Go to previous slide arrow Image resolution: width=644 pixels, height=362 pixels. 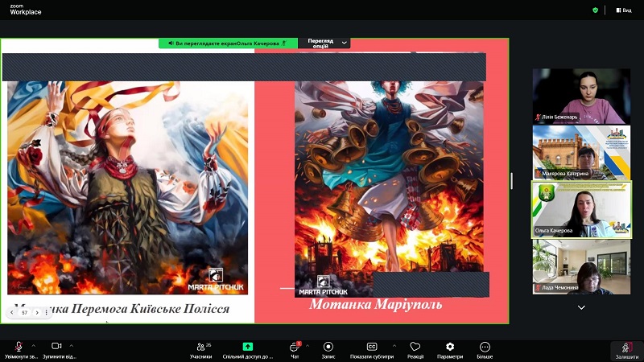click(12, 313)
